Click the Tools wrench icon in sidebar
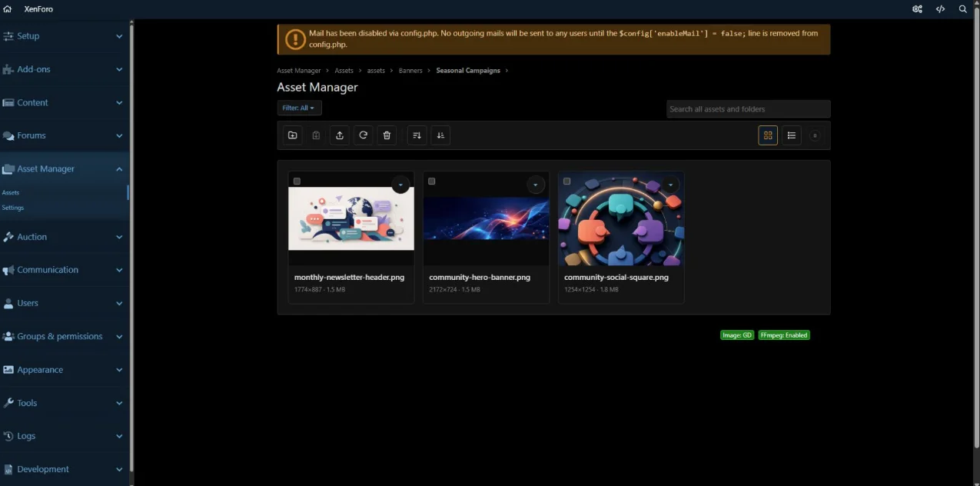Viewport: 980px width, 486px height. pos(8,403)
